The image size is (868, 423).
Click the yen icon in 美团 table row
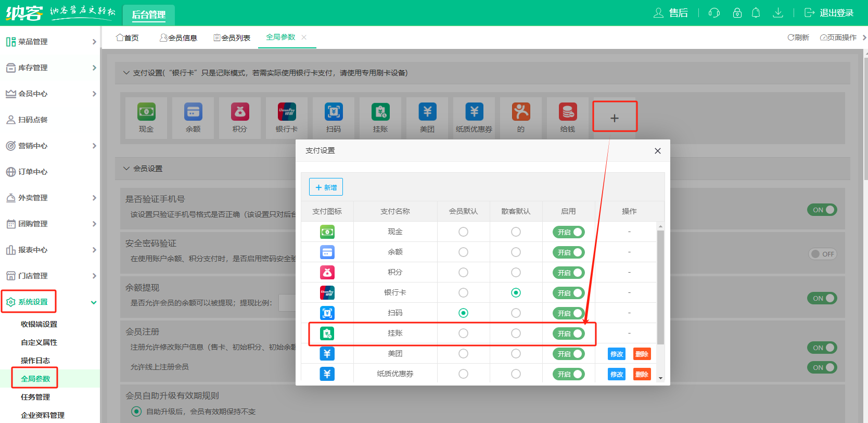click(x=327, y=354)
